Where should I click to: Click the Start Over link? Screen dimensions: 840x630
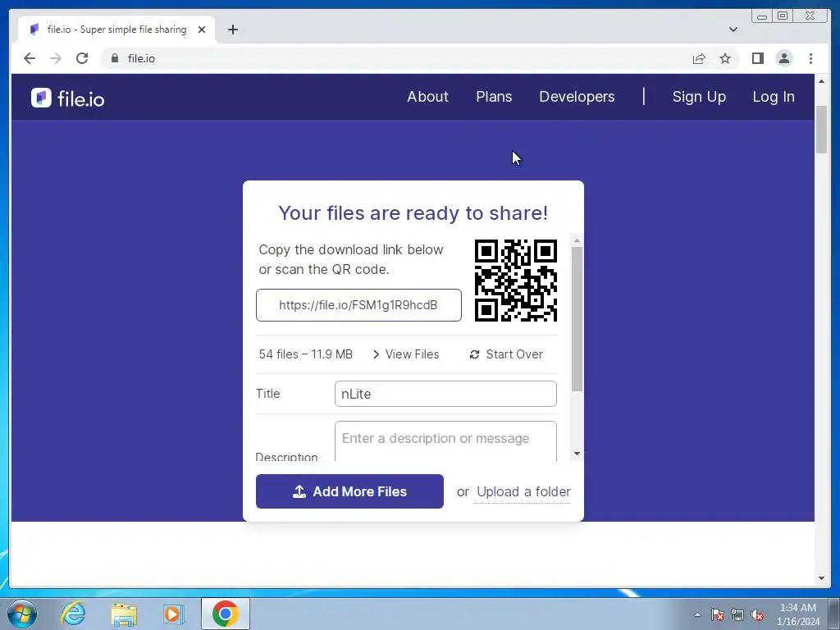[506, 354]
